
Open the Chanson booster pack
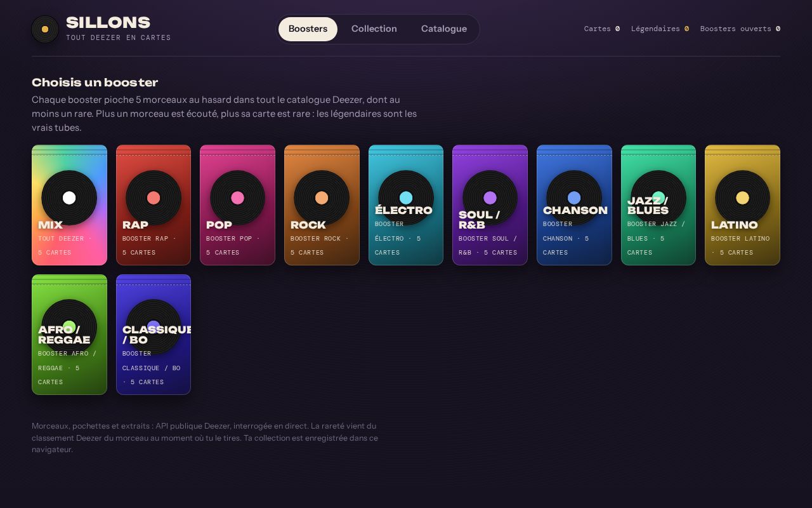point(574,205)
